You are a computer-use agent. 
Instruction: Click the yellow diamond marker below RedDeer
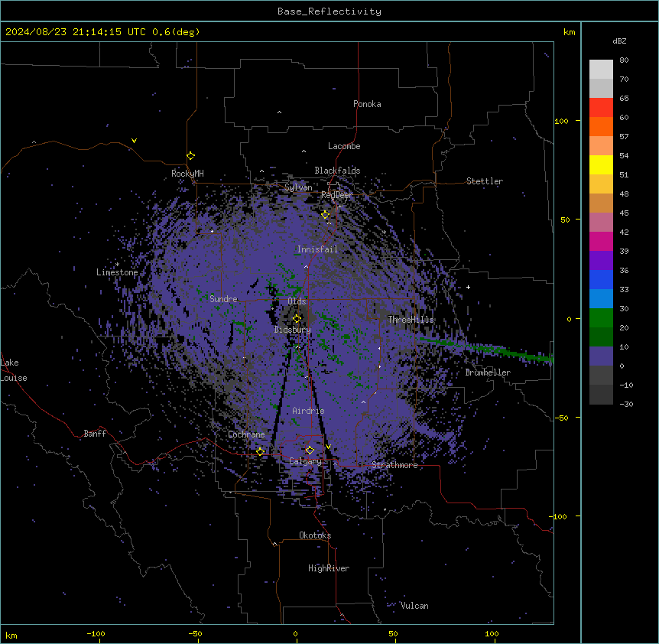click(x=326, y=215)
